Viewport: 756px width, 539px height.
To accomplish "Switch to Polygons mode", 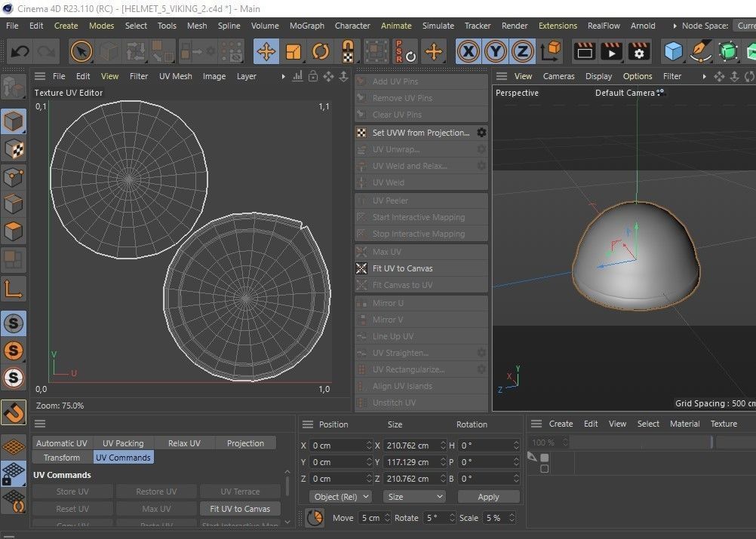I will tap(13, 231).
